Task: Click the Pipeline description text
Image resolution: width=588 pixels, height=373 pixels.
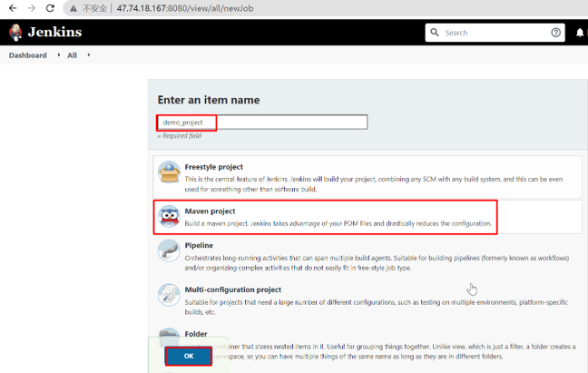Action: pyautogui.click(x=377, y=263)
